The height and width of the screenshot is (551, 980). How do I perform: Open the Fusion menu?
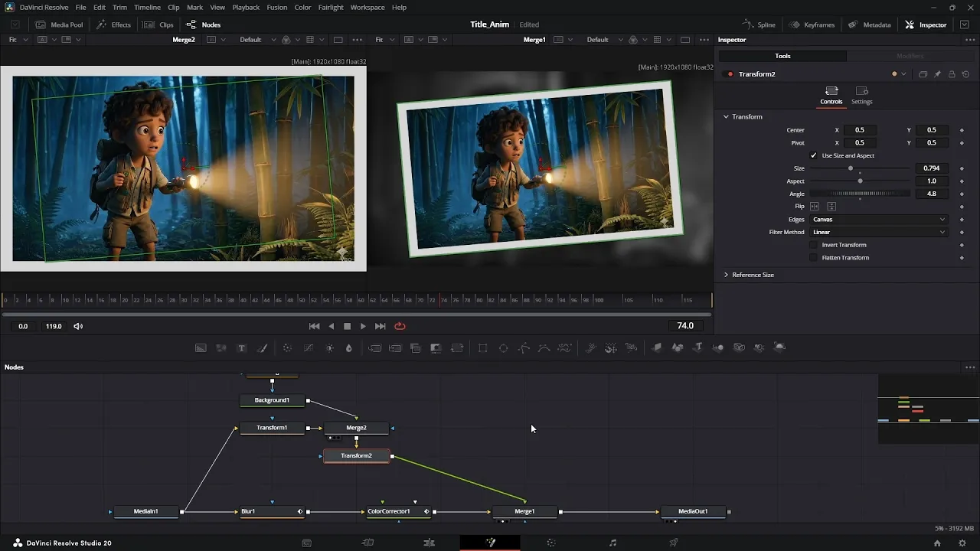coord(277,7)
